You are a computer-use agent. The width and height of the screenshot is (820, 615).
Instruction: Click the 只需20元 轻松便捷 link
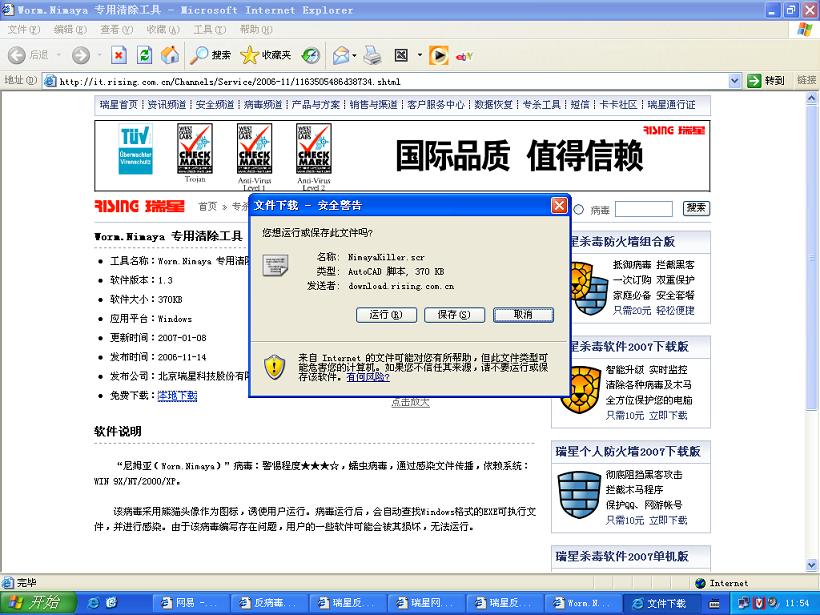(x=654, y=311)
